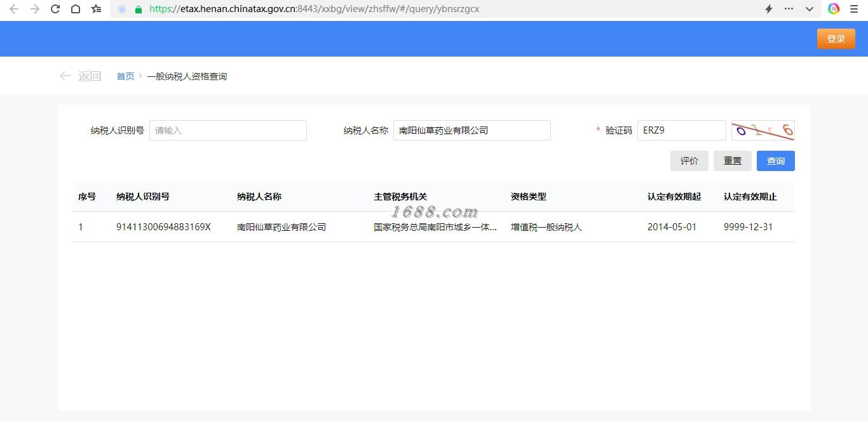Expand the address bar dropdown chevron
This screenshot has width=868, height=421.
[x=810, y=9]
